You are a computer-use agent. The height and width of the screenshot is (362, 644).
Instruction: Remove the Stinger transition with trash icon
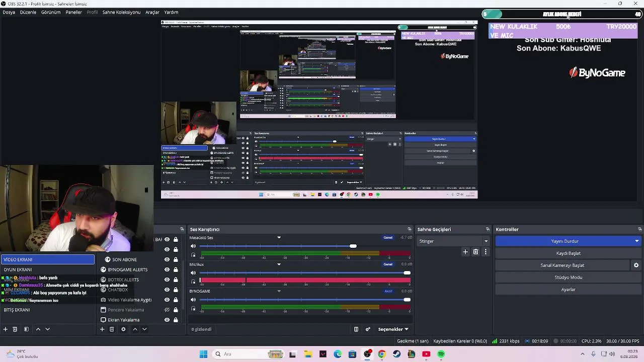point(475,252)
